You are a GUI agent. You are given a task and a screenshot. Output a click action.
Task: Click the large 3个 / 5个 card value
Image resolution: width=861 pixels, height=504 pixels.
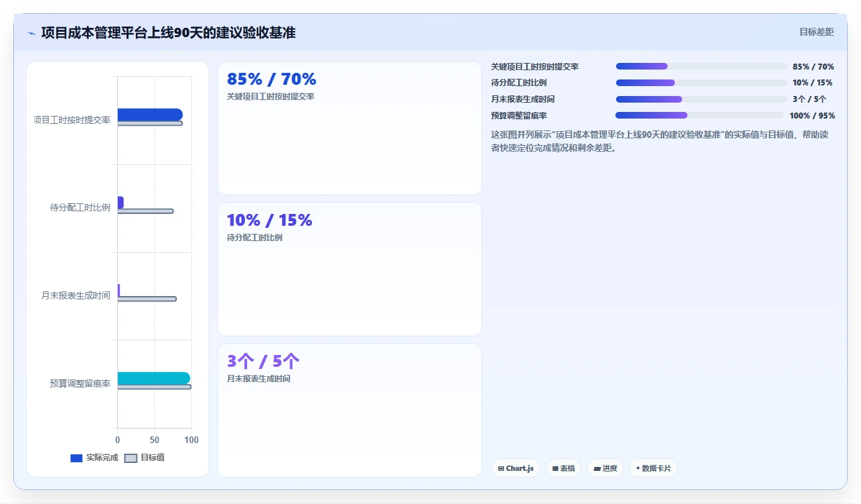pos(263,362)
